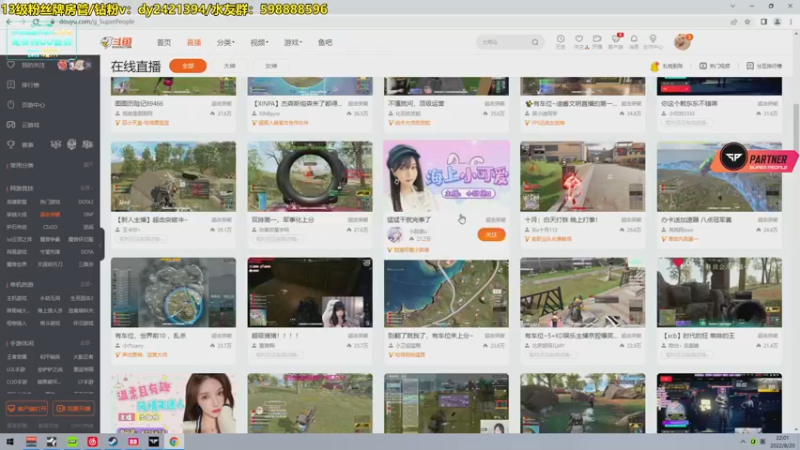Click the orange camera start-stream sidebar button
Viewport: 800px width, 450px height.
click(x=73, y=408)
